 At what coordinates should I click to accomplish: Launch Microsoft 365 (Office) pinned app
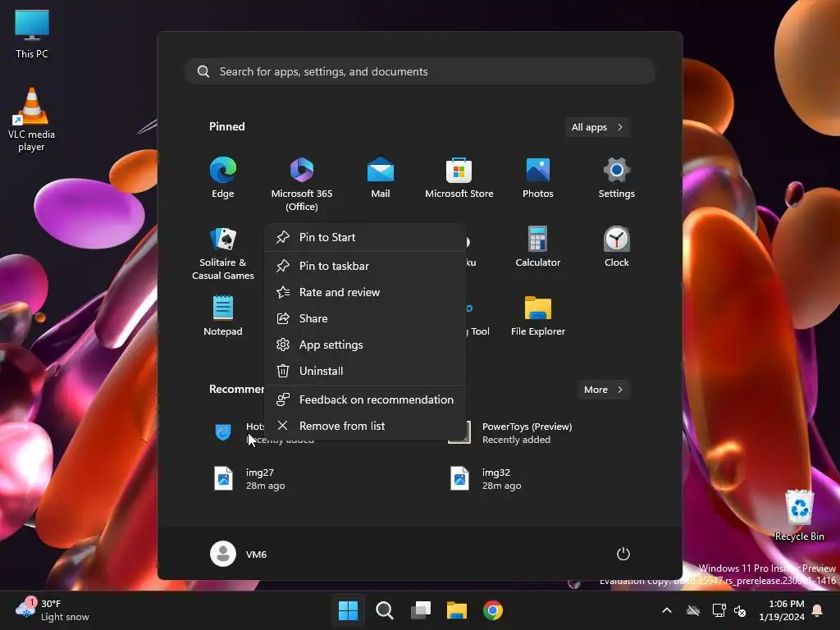(x=302, y=184)
